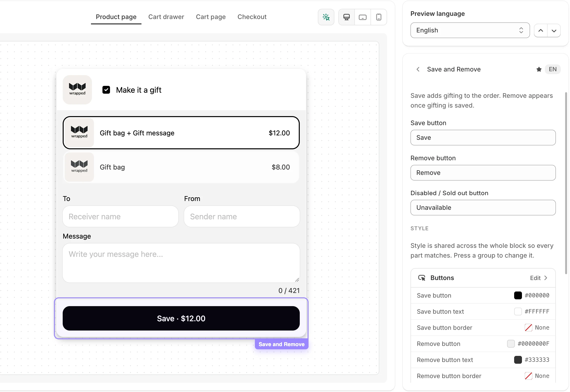Click the Remove button text field
570x392 pixels.
click(x=484, y=173)
